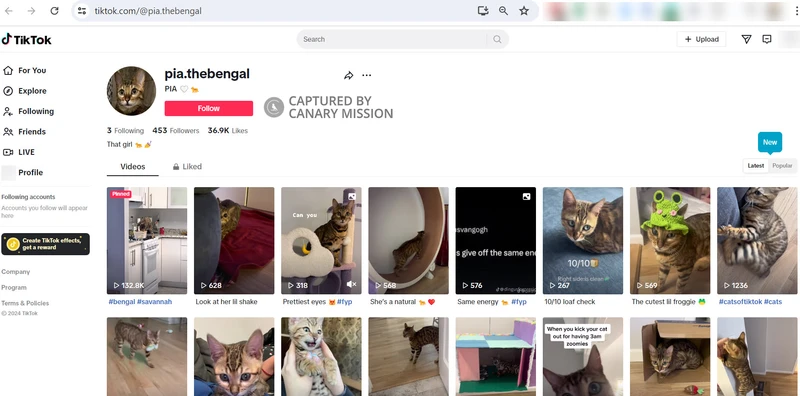Reload the page with the refresh icon
Viewport: 800px width, 396px height.
[54, 11]
